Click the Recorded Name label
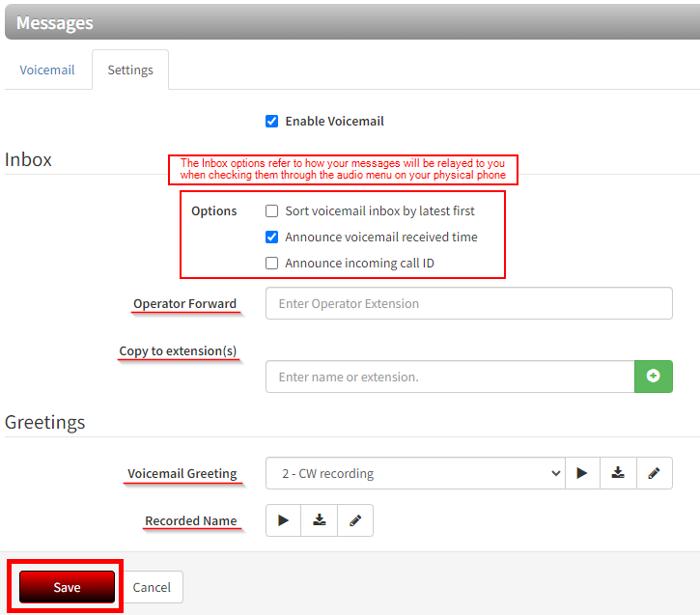This screenshot has height=615, width=700. pyautogui.click(x=191, y=520)
